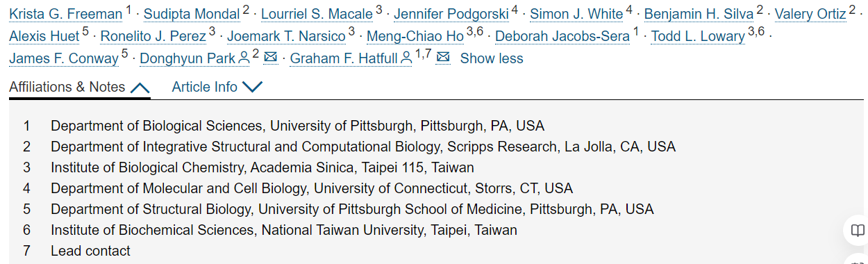
Task: Collapse the Affiliations & Notes section
Action: coord(80,88)
